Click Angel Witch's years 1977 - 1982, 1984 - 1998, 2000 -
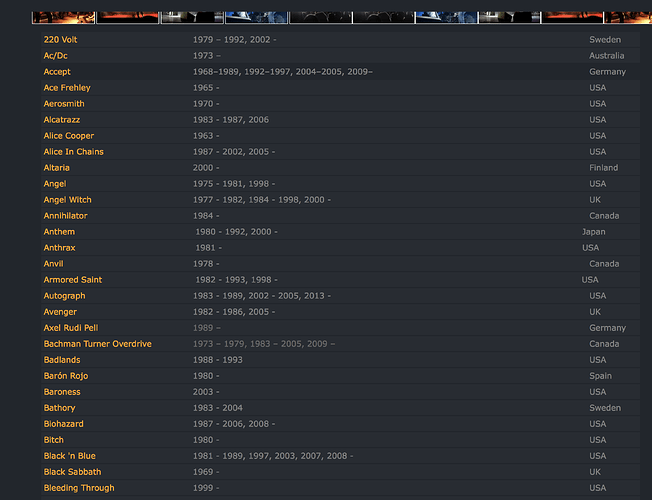652x500 pixels. tap(262, 200)
